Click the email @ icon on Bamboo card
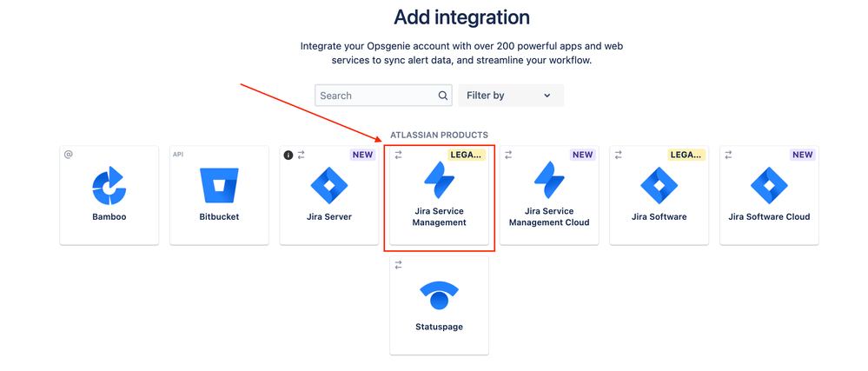The image size is (868, 371). click(68, 155)
